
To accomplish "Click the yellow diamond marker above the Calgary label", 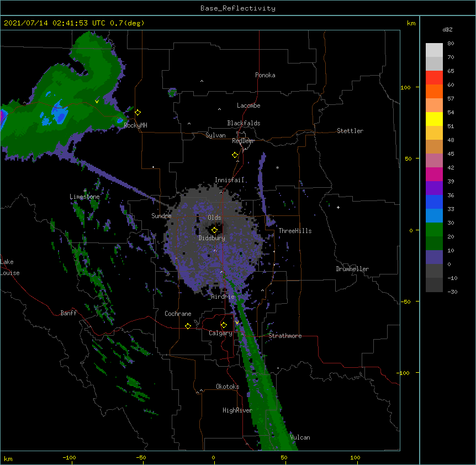I will [x=224, y=325].
